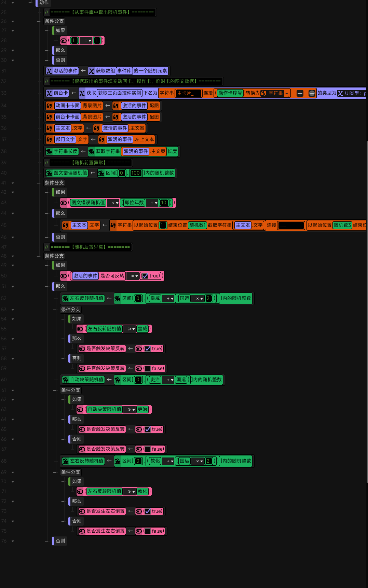Select the 否则 branch on line 76
This screenshot has height=588, width=368.
(60, 541)
